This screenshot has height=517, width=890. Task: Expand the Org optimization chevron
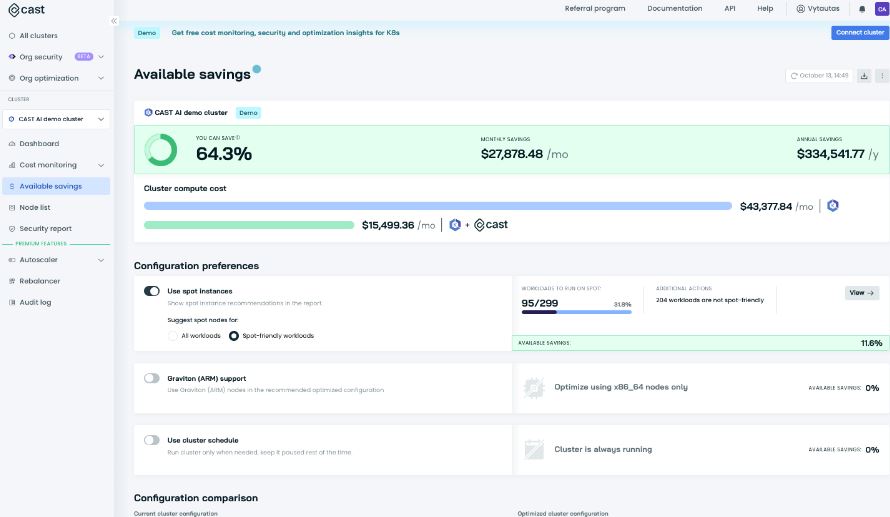101,78
